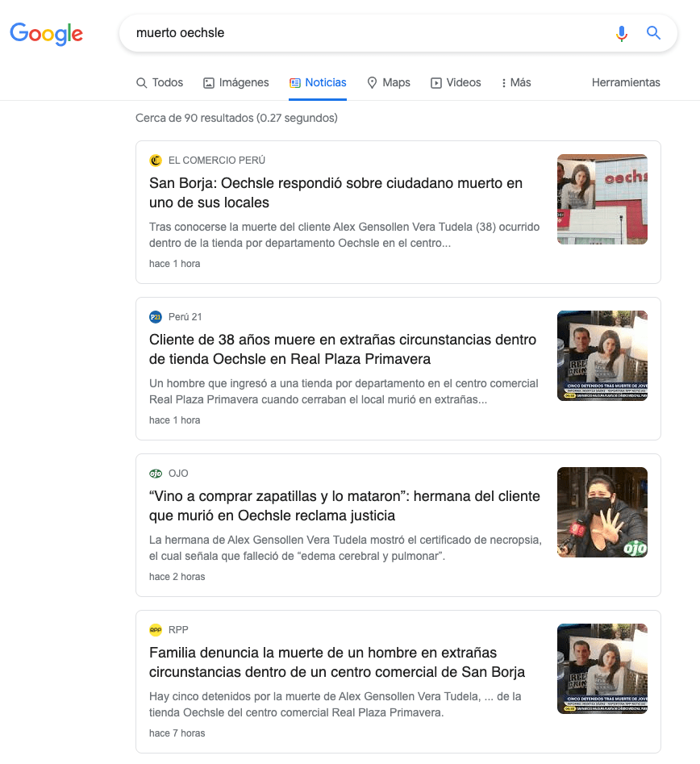Screen dimensions: 700x764
Task: Open Herramientas search tools
Action: [x=626, y=82]
